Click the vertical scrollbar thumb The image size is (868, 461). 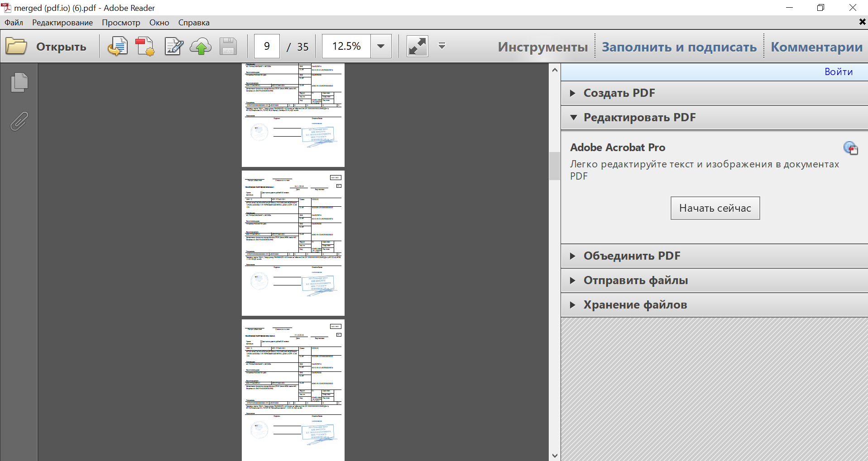(555, 166)
